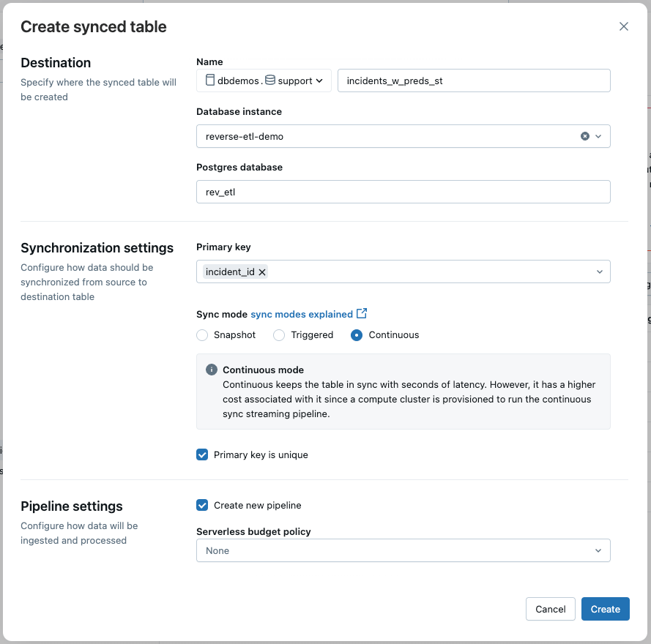Click the catalog icon beside dbdemos
651x644 pixels.
point(210,80)
